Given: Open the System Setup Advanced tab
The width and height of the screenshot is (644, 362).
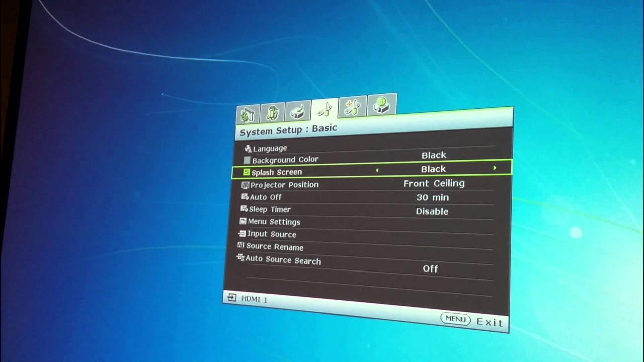Looking at the screenshot, I should tap(352, 107).
